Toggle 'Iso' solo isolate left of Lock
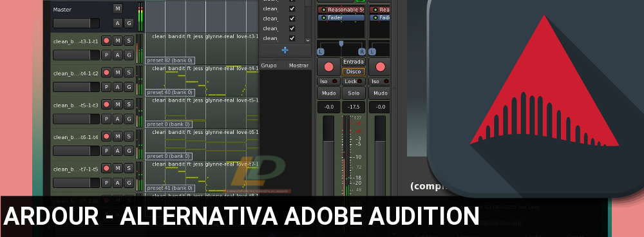This screenshot has height=237, width=644. [328, 81]
